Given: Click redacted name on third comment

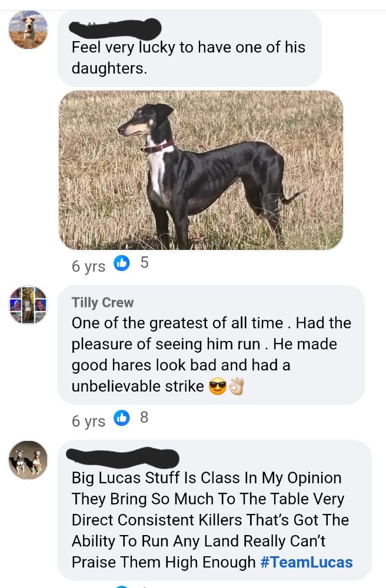Looking at the screenshot, I should click(122, 457).
